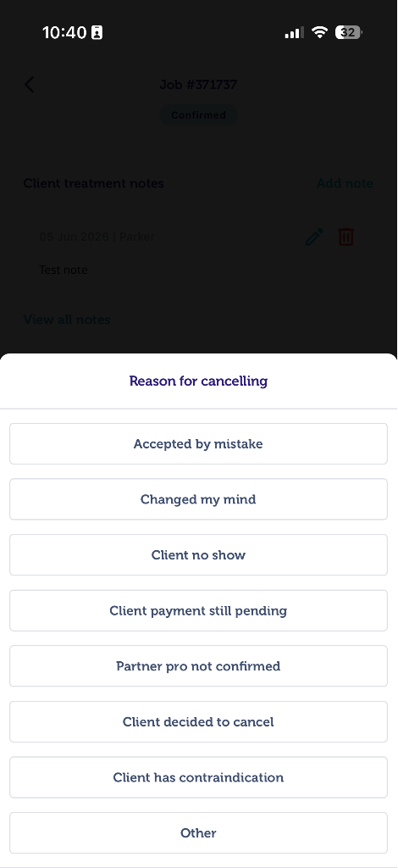Tap the battery indicator icon

tap(348, 32)
